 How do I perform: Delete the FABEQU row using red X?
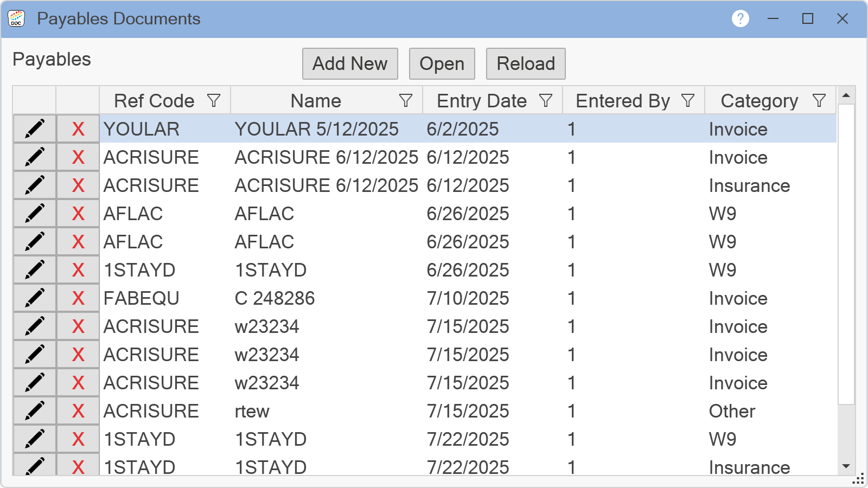coord(78,298)
